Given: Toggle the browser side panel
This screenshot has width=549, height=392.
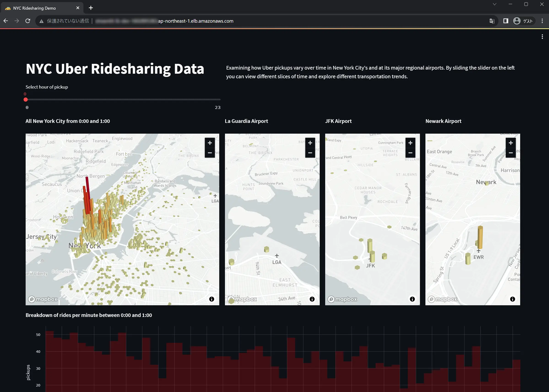Looking at the screenshot, I should point(506,21).
